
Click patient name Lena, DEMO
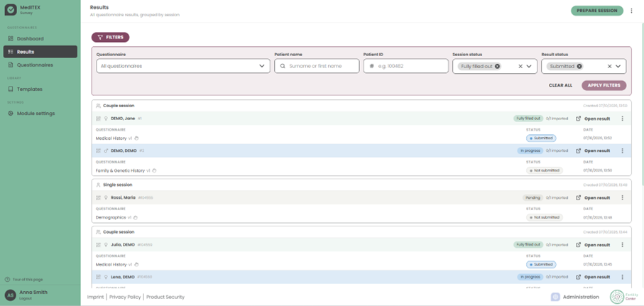122,277
